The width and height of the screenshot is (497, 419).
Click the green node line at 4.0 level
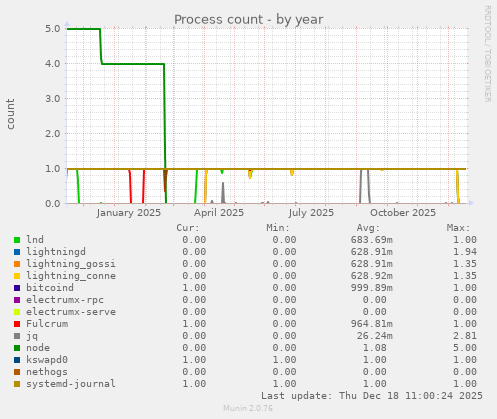[133, 64]
